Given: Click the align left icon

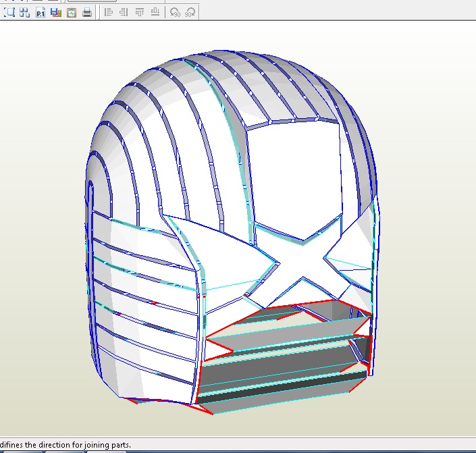Looking at the screenshot, I should (x=109, y=12).
